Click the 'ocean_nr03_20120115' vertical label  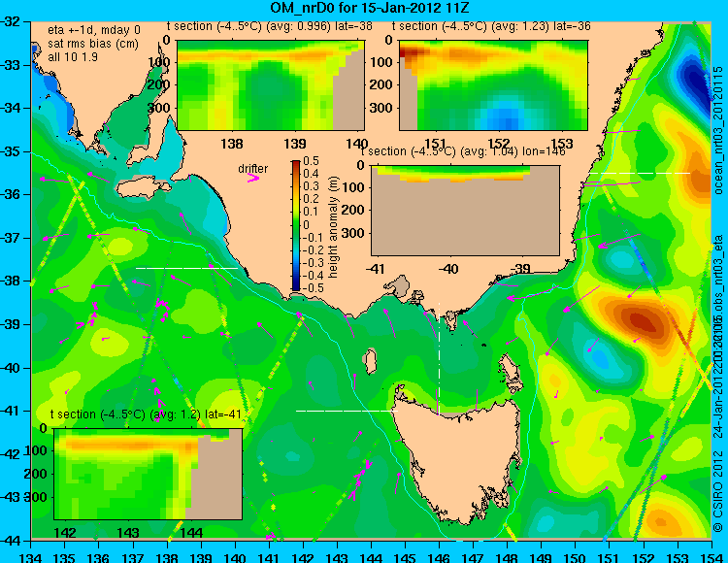point(717,130)
